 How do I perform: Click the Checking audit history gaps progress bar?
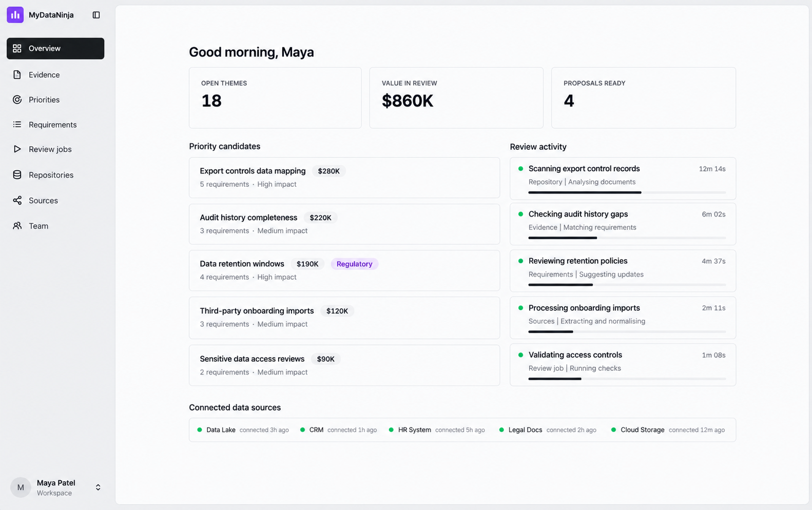coord(627,238)
